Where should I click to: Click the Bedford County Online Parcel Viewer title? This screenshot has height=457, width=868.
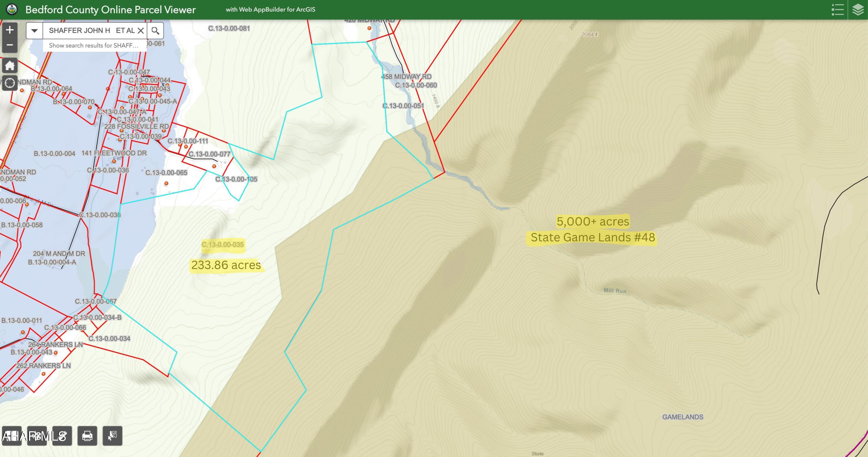111,10
